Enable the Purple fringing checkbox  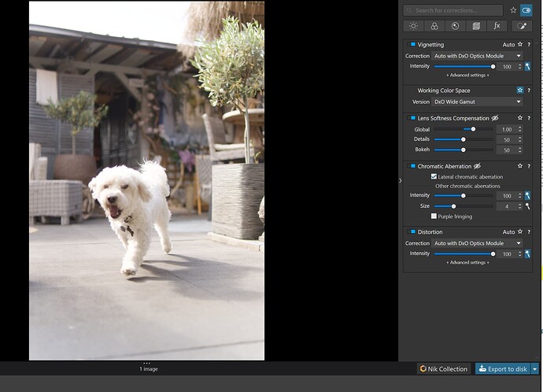coord(434,216)
